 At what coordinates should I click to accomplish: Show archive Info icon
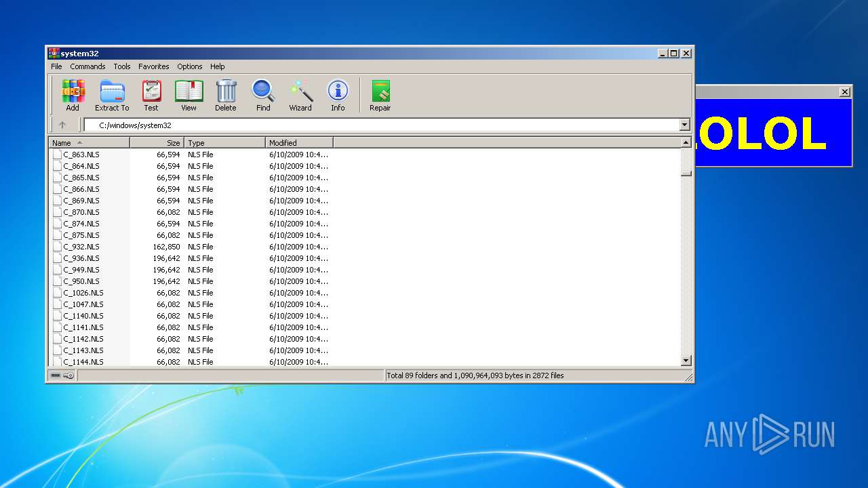tap(338, 91)
